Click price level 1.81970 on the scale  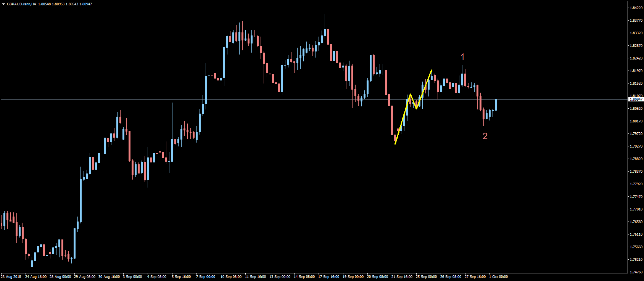pos(636,71)
